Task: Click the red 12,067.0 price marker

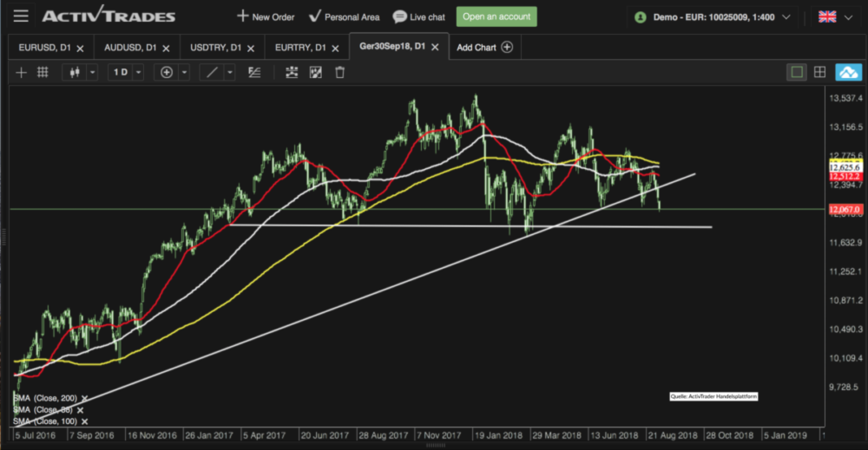Action: click(845, 210)
